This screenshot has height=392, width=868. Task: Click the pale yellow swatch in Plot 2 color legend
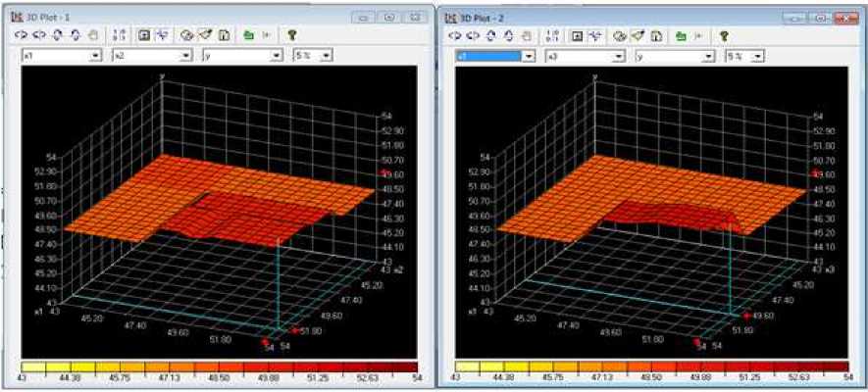pos(473,367)
